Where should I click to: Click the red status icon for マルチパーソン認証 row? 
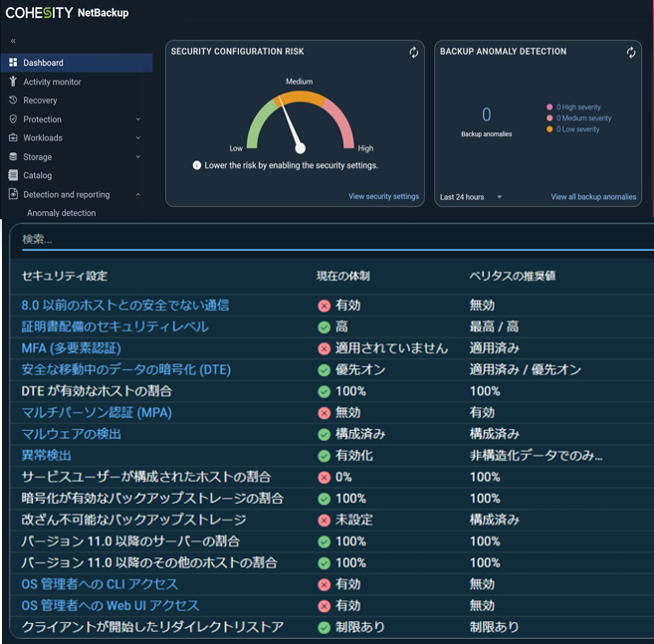click(x=325, y=413)
